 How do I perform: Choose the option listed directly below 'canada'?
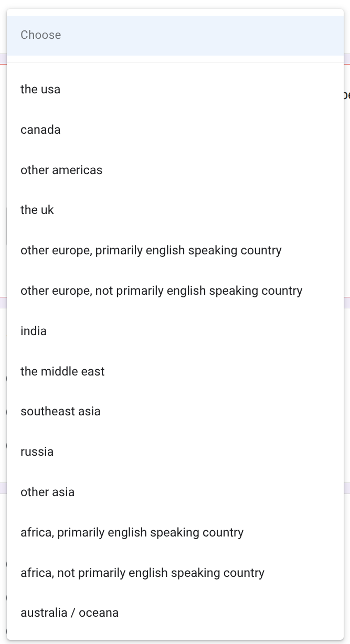[x=61, y=170]
